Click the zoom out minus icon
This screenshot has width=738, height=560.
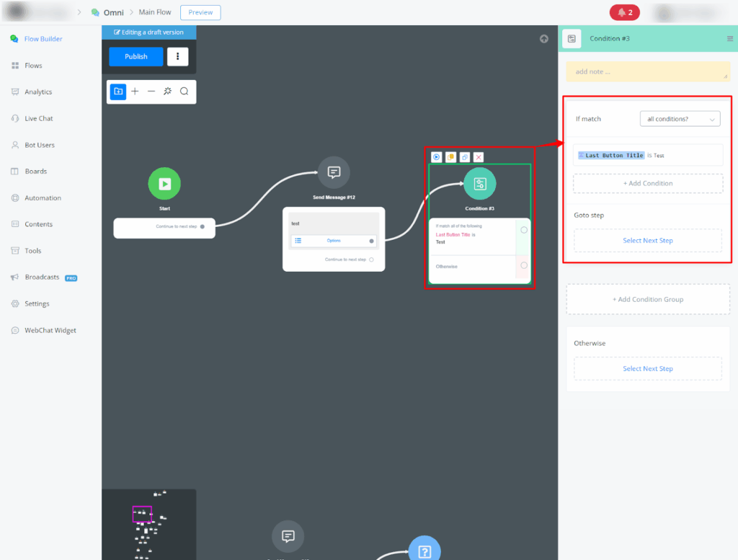pyautogui.click(x=151, y=92)
